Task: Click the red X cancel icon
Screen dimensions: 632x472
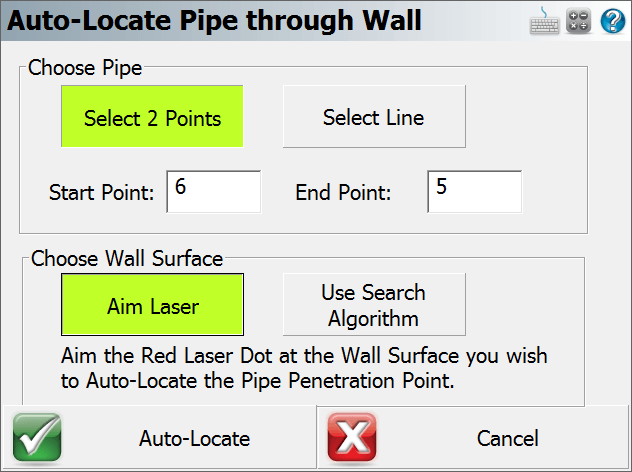Action: (x=352, y=437)
